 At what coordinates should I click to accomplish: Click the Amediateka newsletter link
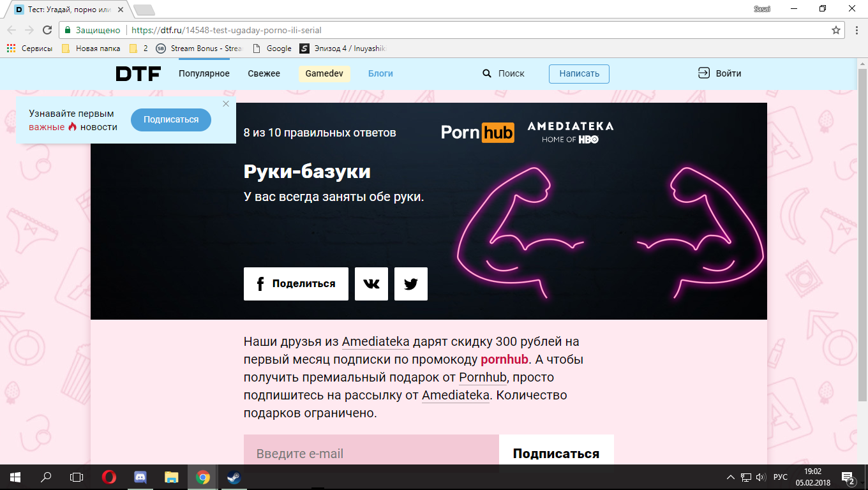click(x=456, y=396)
